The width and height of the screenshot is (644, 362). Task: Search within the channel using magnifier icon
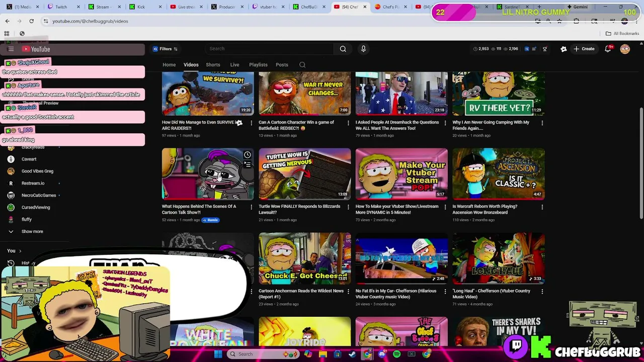tap(302, 65)
